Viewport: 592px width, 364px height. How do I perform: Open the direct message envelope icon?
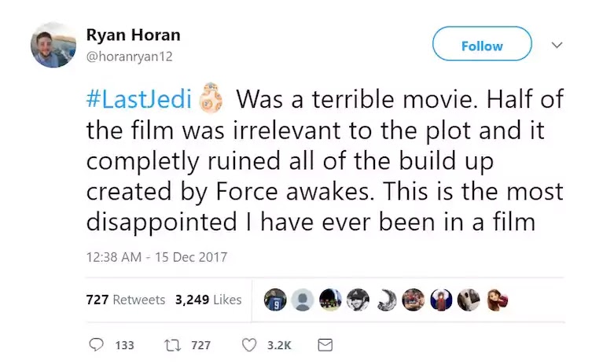click(325, 345)
